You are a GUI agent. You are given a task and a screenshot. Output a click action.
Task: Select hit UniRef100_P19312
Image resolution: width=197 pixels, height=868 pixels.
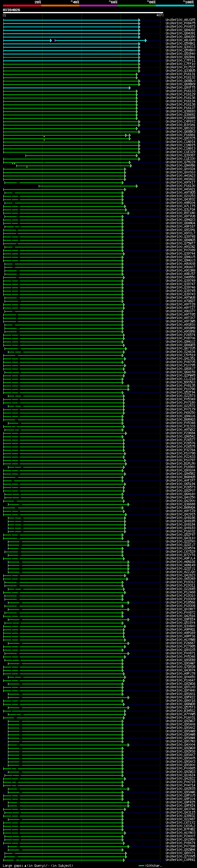tap(180, 582)
